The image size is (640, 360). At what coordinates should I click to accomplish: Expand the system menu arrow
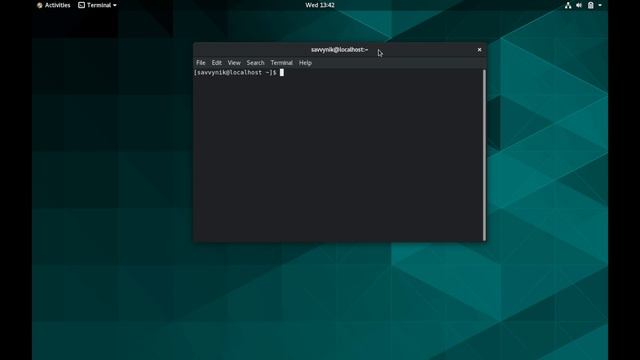pos(600,5)
